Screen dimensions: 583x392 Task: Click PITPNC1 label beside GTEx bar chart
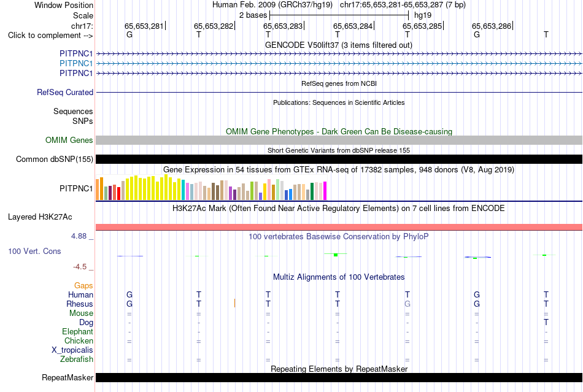pyautogui.click(x=76, y=188)
